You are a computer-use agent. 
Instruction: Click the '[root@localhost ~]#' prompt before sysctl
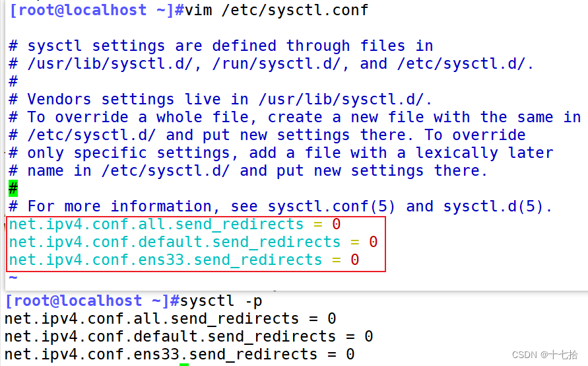[92, 301]
